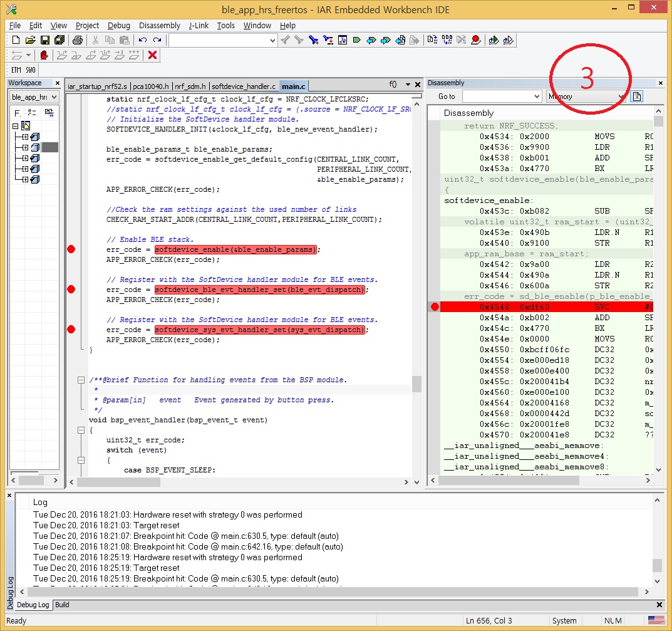Open the Go to address dropdown
Image resolution: width=672 pixels, height=631 pixels.
tap(537, 96)
